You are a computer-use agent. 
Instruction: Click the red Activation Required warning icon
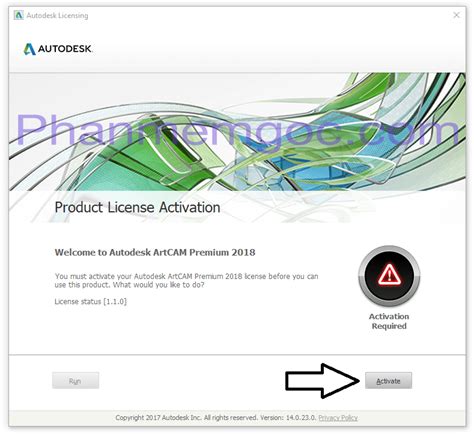tap(389, 276)
